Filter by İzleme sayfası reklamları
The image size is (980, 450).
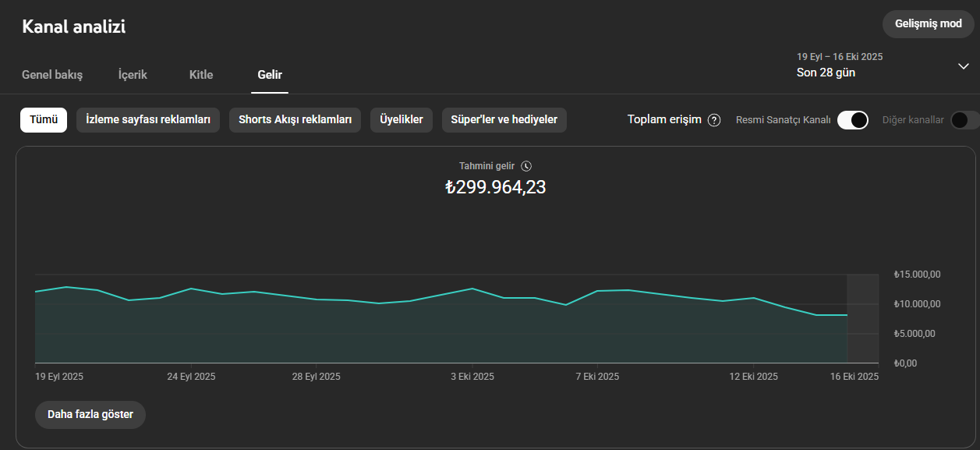pyautogui.click(x=148, y=120)
